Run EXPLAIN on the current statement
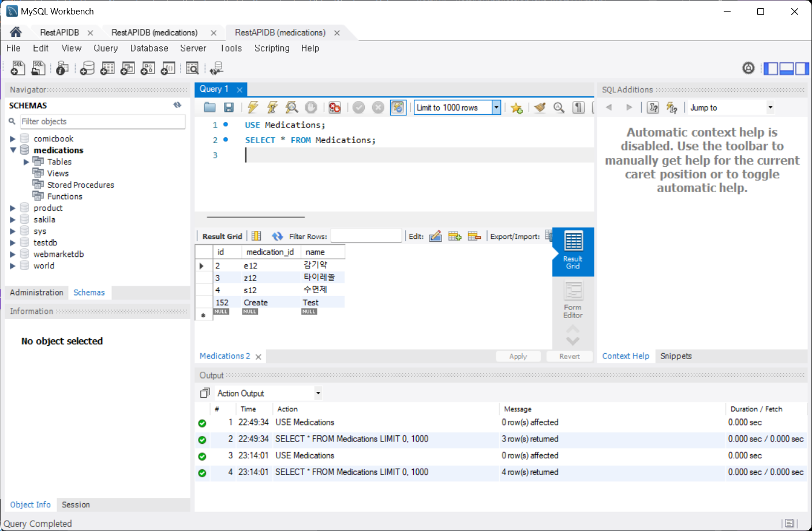 [291, 107]
